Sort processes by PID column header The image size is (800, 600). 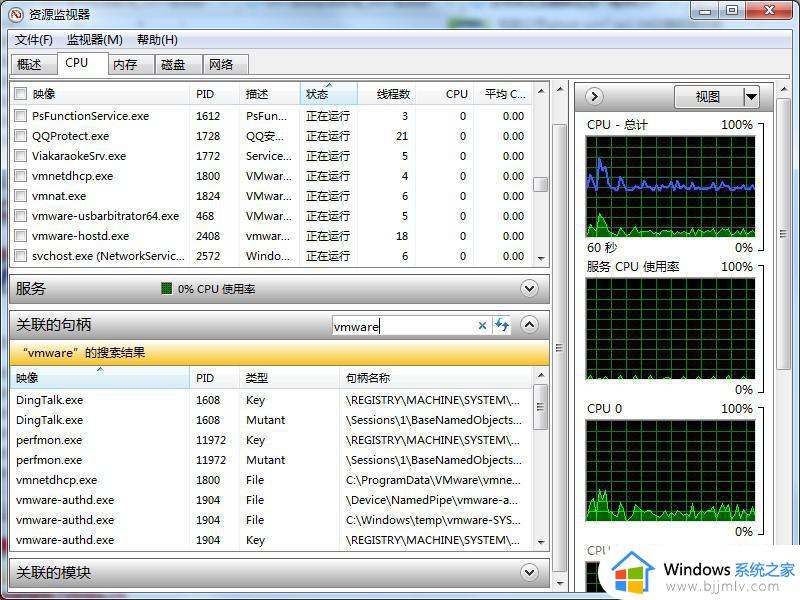pos(214,94)
